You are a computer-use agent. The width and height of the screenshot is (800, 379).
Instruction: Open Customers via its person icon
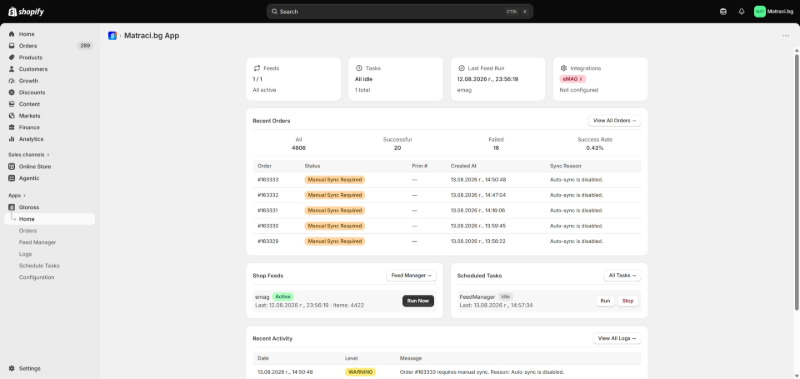(x=12, y=69)
